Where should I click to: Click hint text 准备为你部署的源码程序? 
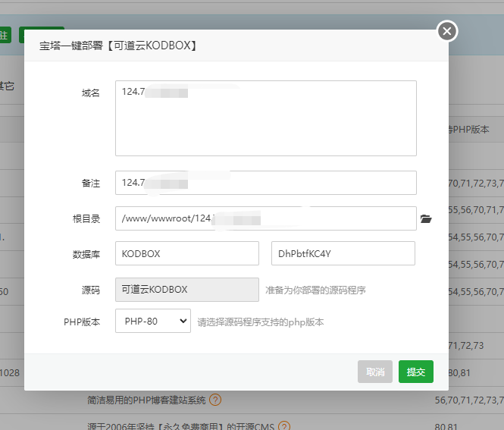(315, 290)
